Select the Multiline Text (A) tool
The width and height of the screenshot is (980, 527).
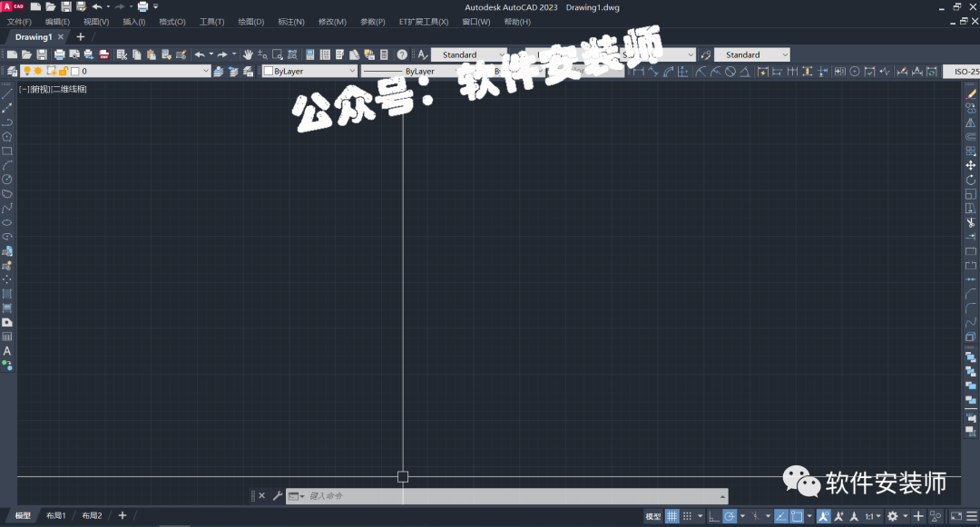coord(7,351)
